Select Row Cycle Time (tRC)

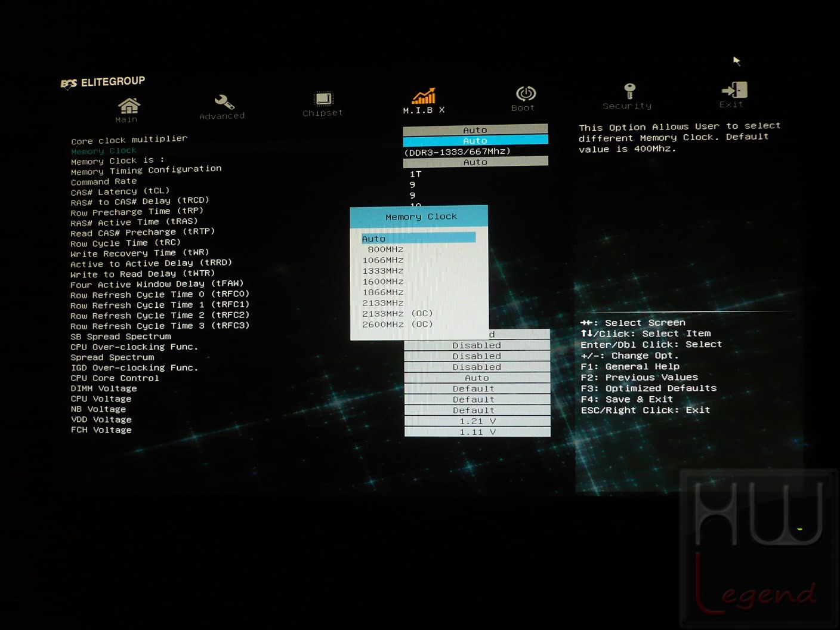(125, 243)
